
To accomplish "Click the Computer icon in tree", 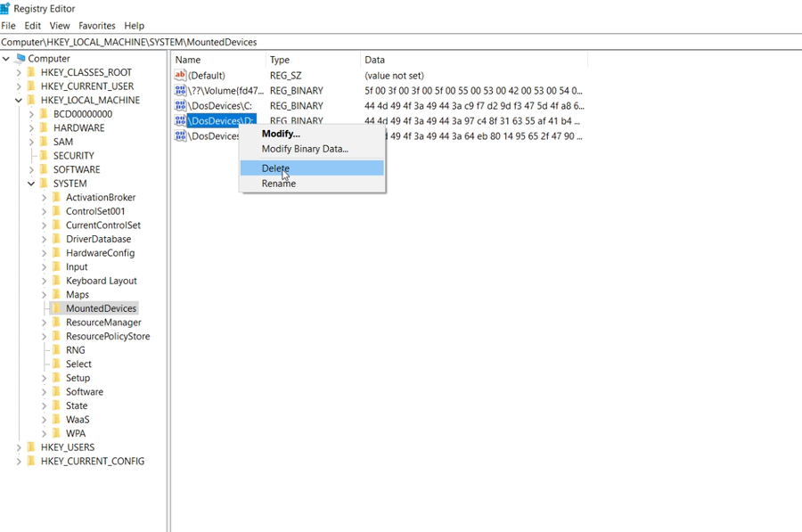I will 20,58.
